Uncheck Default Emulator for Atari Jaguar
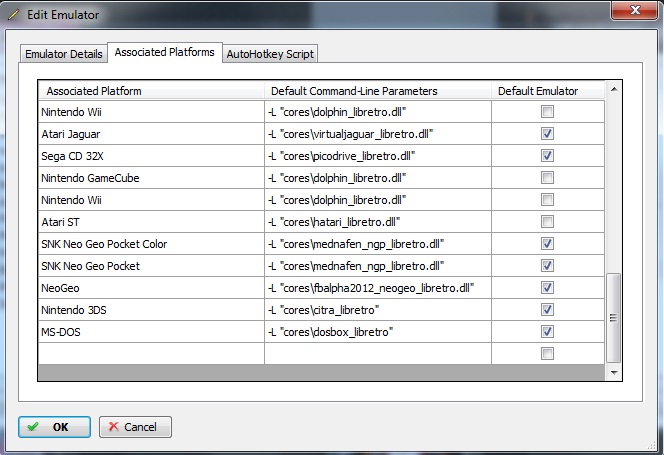Screen dimensions: 664x455 tap(547, 134)
